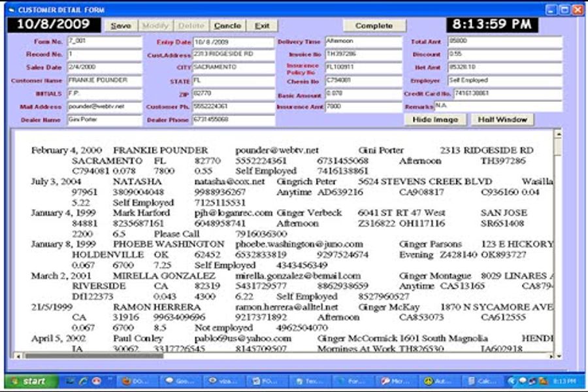Select the Mail Address text field
Screen dimensions: 588x392
coord(104,106)
